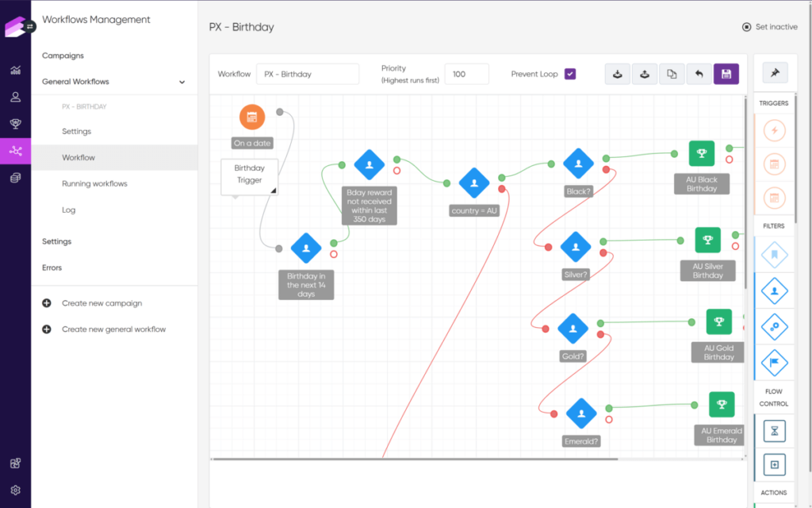Select the gears filter diamond
The width and height of the screenshot is (812, 508).
tap(775, 326)
